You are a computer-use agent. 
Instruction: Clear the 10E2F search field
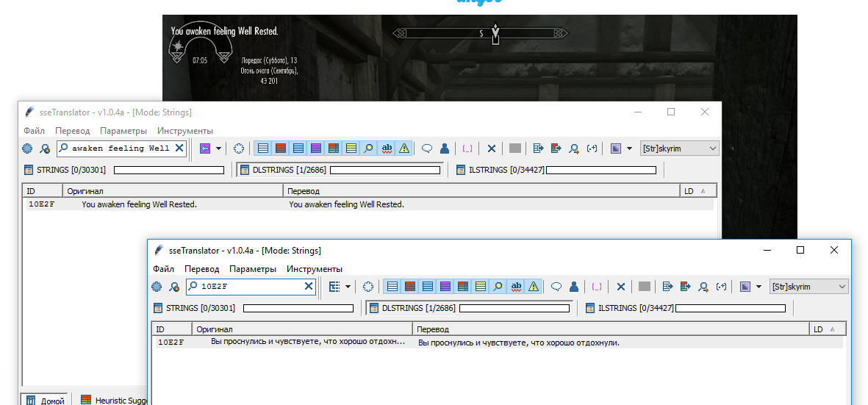pos(309,286)
